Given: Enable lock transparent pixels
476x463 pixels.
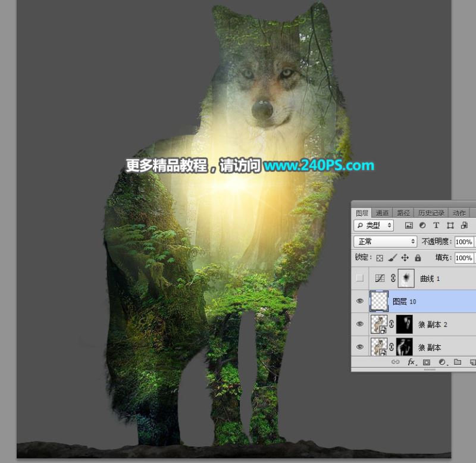Looking at the screenshot, I should (x=379, y=258).
